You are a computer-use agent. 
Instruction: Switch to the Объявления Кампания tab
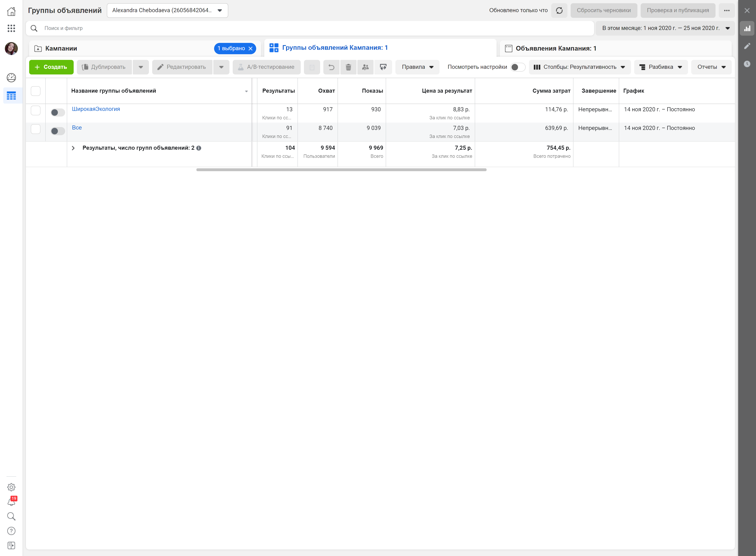[556, 49]
